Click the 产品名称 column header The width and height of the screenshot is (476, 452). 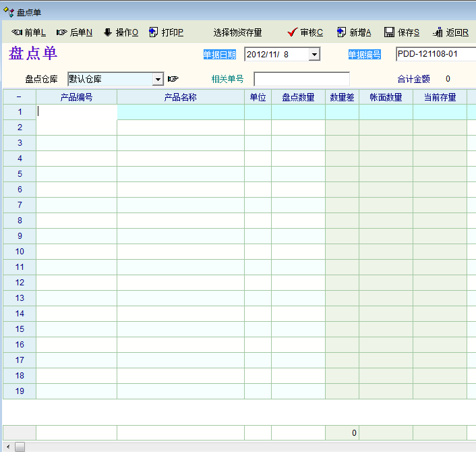tap(180, 97)
